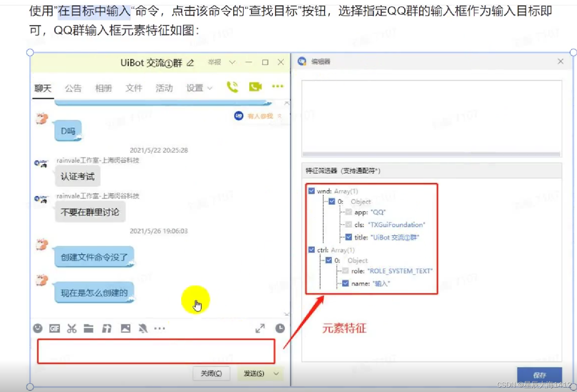The image size is (577, 392).
Task: Insert a picture via image icon
Action: click(126, 328)
